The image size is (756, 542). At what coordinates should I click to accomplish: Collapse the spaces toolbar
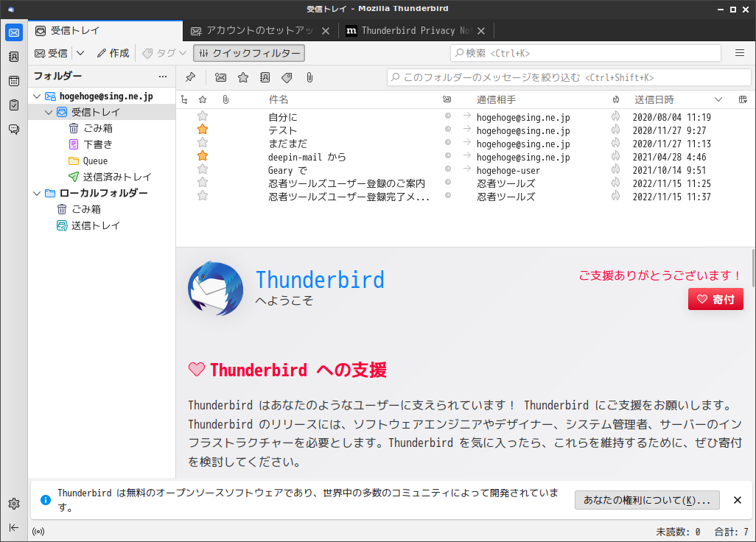point(14,527)
